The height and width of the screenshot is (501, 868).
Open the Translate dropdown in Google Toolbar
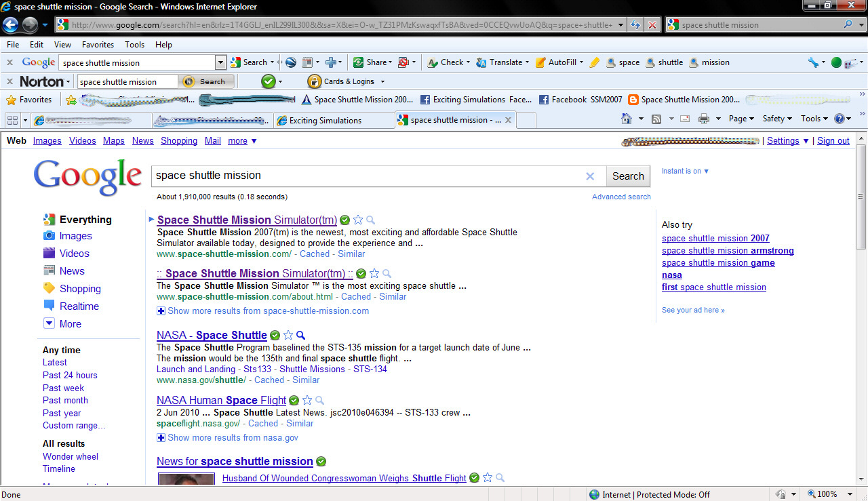point(527,62)
